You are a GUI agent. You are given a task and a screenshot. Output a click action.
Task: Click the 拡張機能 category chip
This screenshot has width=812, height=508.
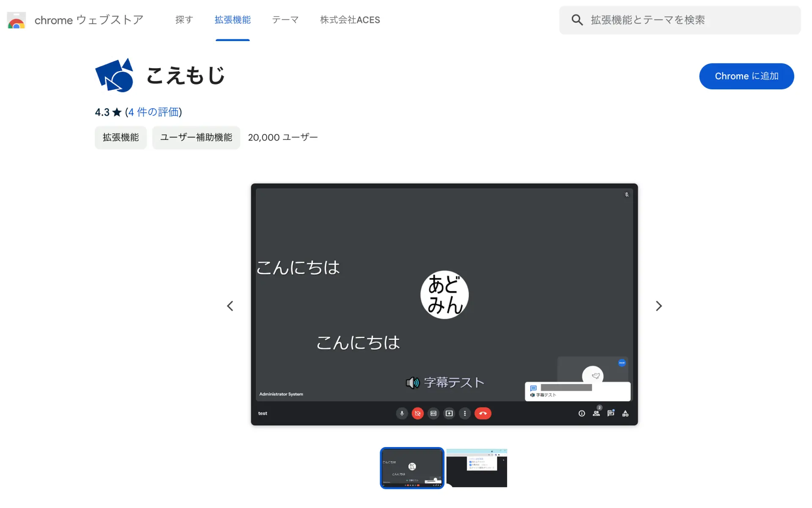coord(121,138)
